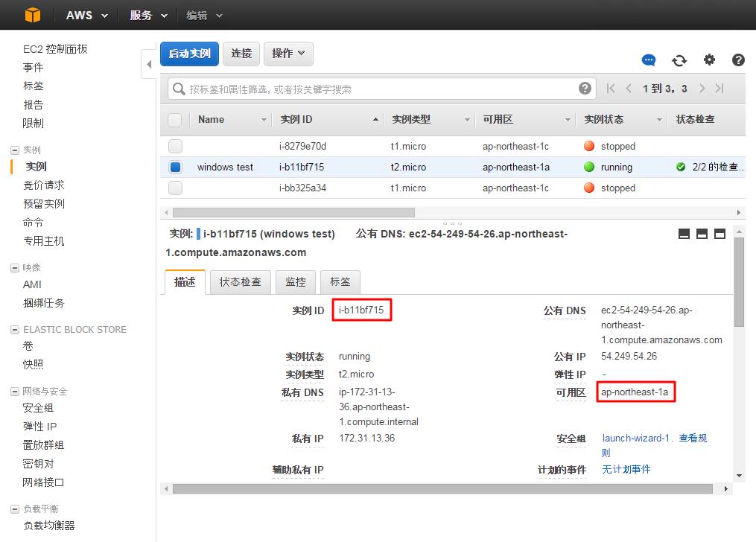
Task: Collapse the left sidebar panel arrow
Action: click(x=149, y=64)
